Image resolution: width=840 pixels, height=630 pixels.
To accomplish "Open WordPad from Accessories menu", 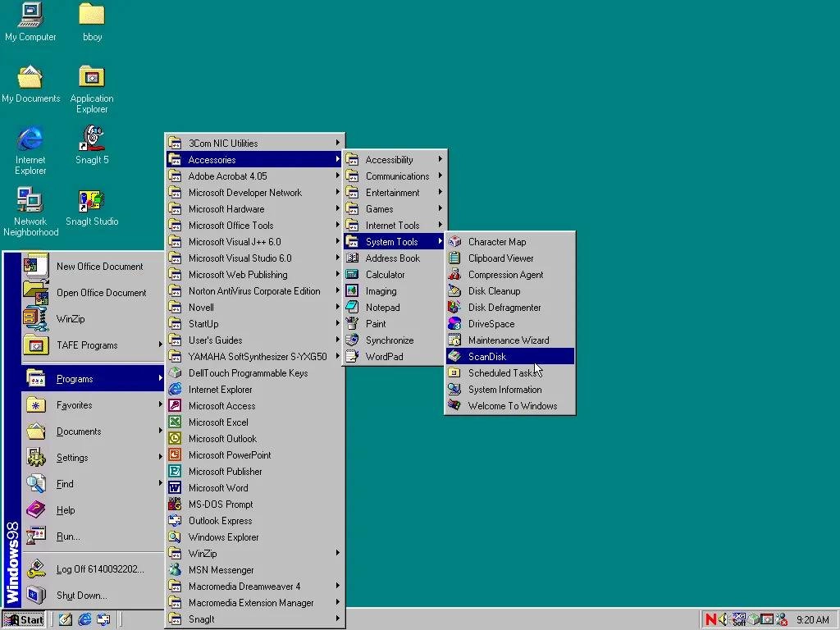I will (395, 356).
